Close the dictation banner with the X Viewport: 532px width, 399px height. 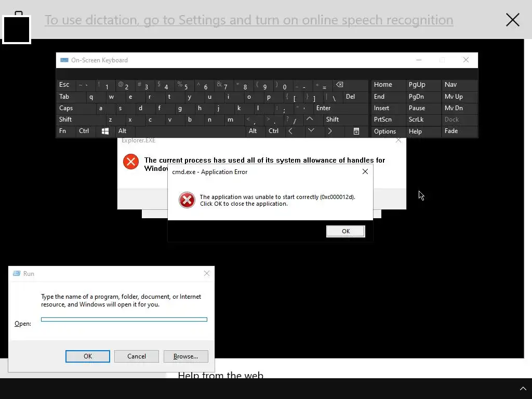click(x=513, y=20)
